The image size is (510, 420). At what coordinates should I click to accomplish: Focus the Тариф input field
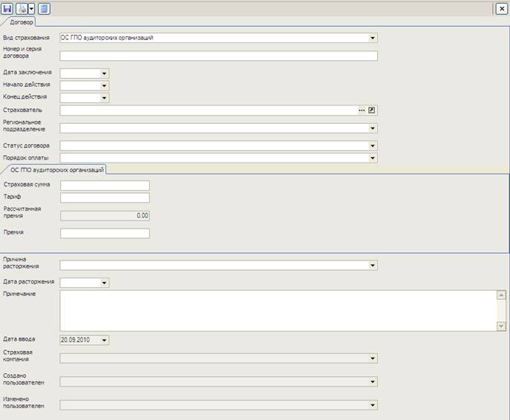coord(105,198)
